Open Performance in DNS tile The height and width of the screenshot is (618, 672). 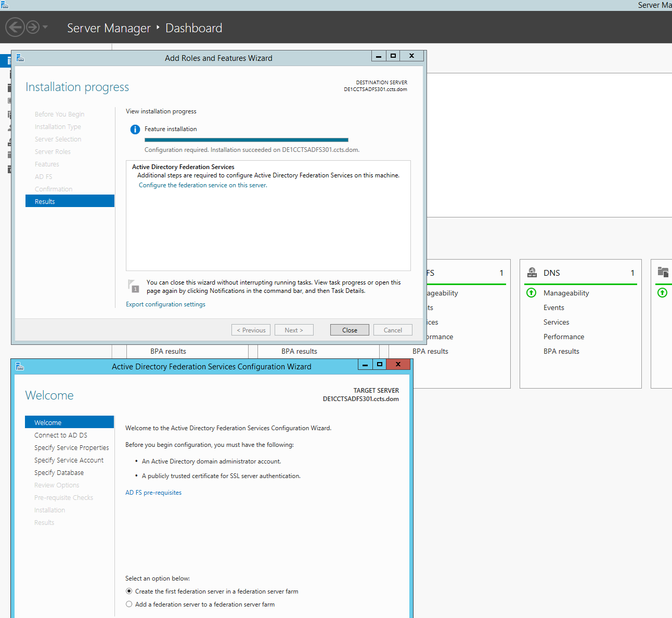click(564, 337)
